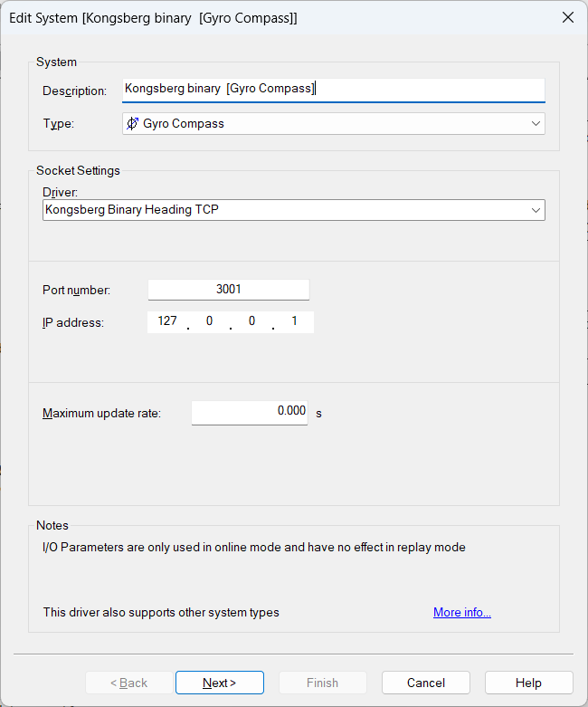Screen dimensions: 588x707
Task: Click the I/O Parameters note text
Action: pyautogui.click(x=254, y=548)
